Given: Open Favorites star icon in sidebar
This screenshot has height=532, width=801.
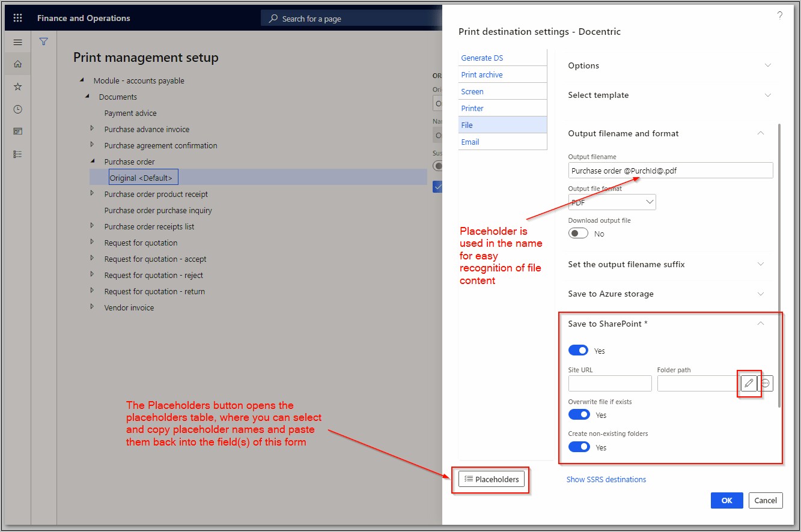Looking at the screenshot, I should point(17,87).
